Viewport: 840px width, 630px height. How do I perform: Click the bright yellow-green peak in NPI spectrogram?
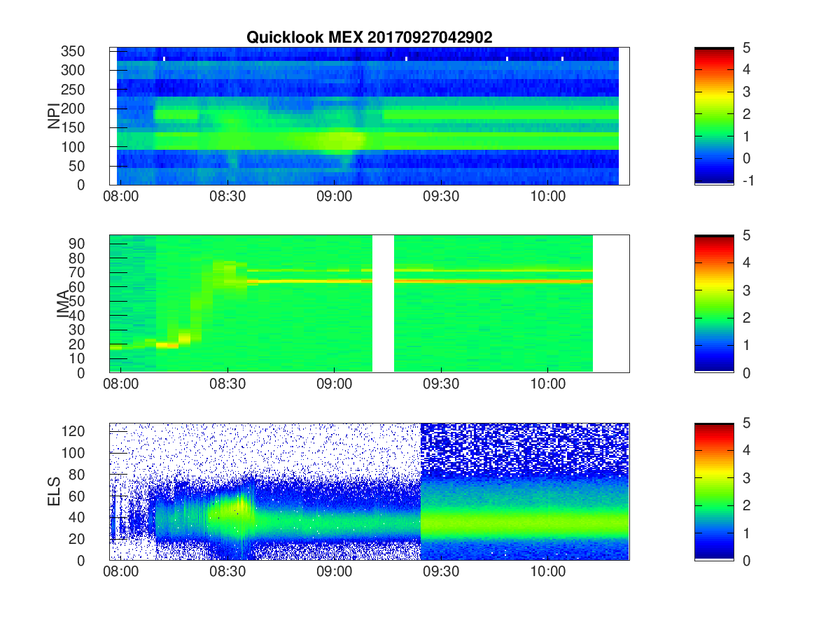pos(342,139)
